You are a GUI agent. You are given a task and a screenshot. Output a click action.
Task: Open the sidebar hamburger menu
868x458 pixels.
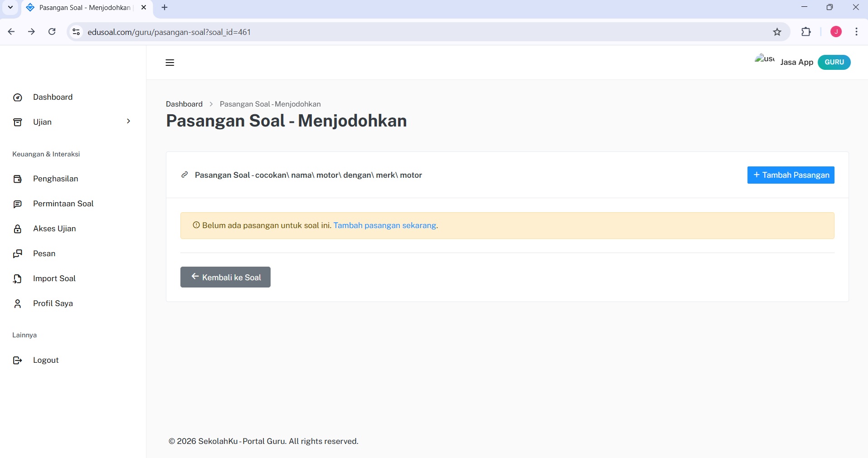click(170, 63)
